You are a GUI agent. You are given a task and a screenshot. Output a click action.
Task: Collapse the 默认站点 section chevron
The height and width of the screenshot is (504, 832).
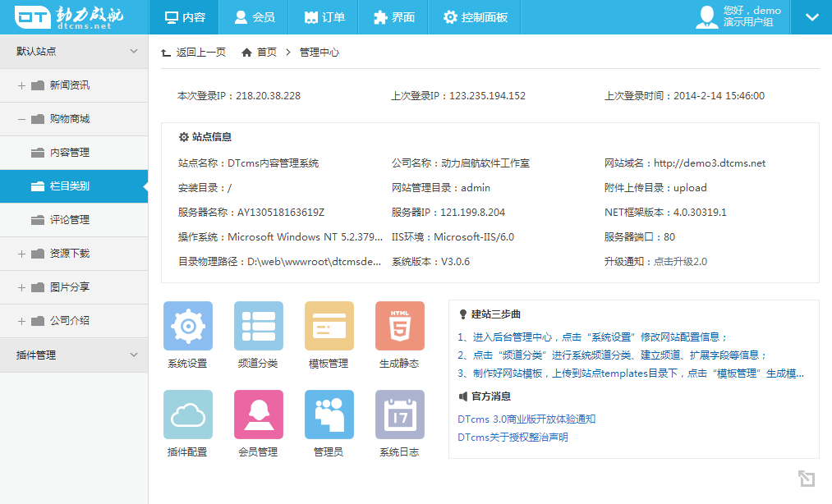pos(134,51)
